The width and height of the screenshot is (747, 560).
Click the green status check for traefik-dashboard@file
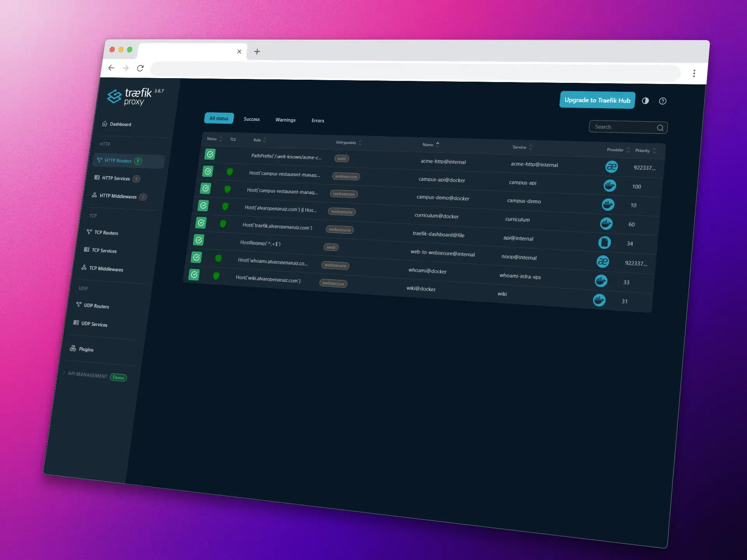point(201,223)
